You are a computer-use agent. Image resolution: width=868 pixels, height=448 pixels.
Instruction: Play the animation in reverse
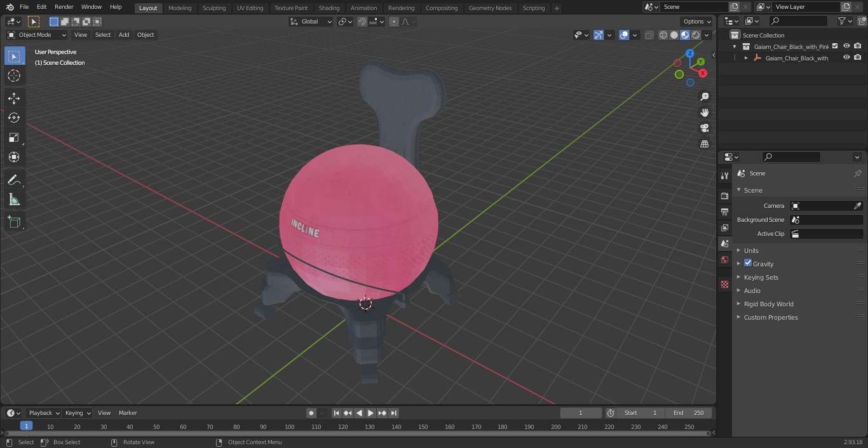360,413
